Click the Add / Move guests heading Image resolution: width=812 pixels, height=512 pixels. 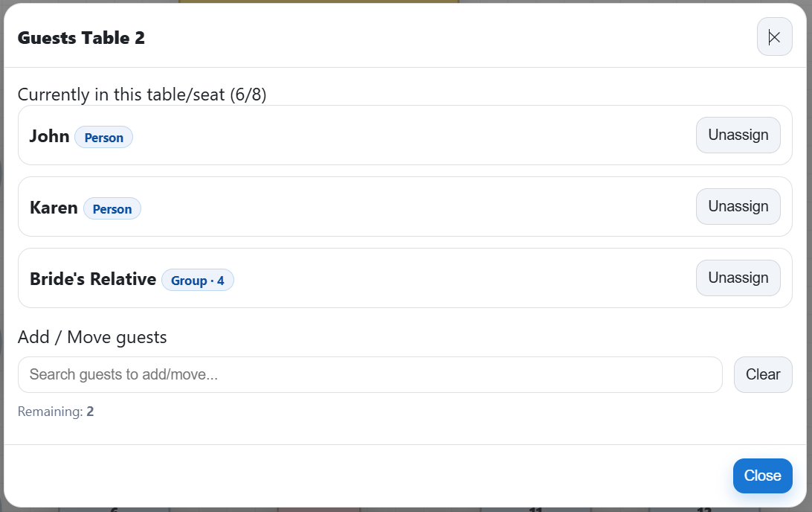(x=92, y=337)
